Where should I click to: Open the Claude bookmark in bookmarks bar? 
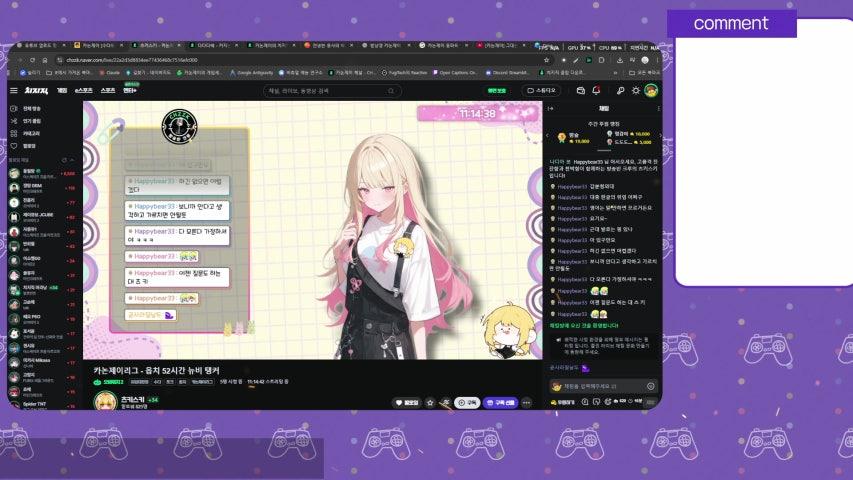pyautogui.click(x=109, y=72)
